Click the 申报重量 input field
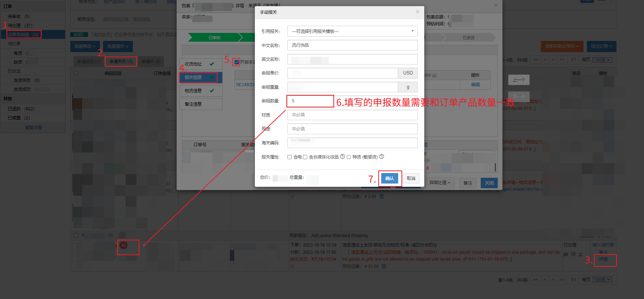The image size is (644, 299). click(x=342, y=87)
